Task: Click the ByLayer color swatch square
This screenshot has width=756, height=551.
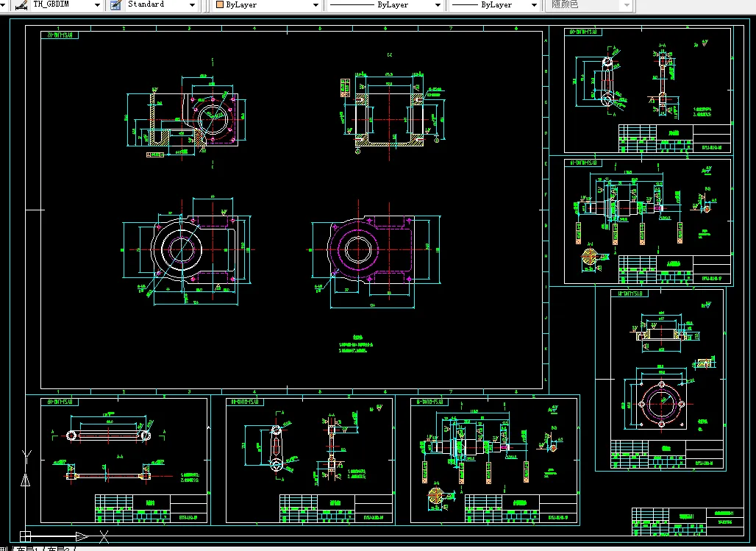Action: pyautogui.click(x=220, y=5)
